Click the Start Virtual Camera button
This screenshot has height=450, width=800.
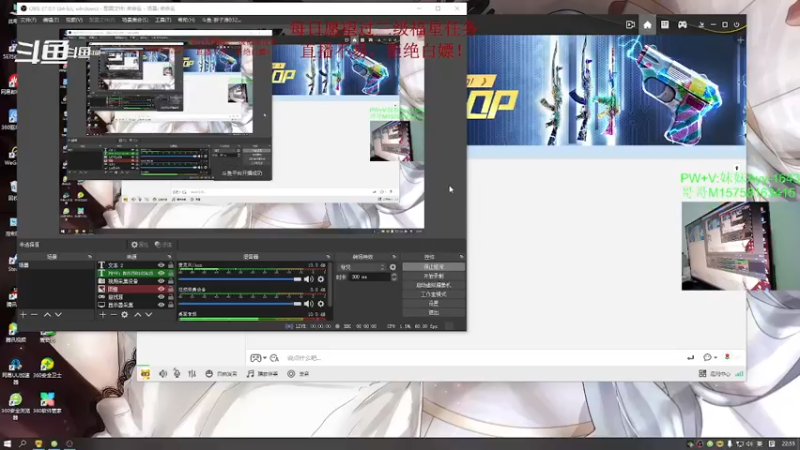coord(433,285)
